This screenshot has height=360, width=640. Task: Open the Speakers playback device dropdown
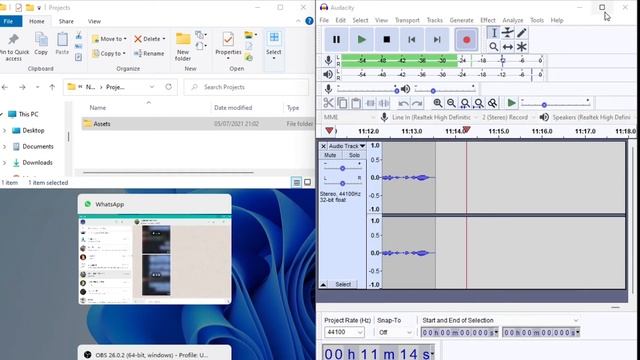click(593, 117)
